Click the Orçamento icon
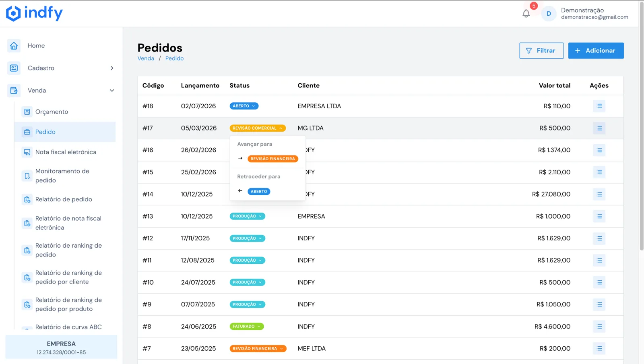 27,112
